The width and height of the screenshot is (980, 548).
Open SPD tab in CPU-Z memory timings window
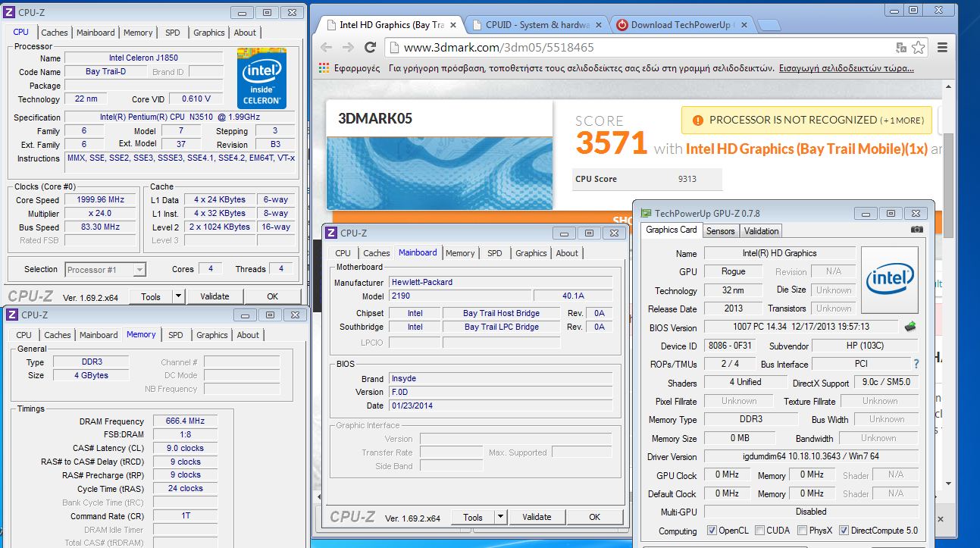click(x=176, y=335)
